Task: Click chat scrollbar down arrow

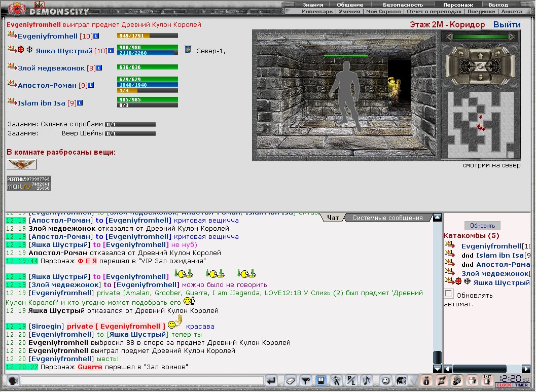Action: point(437,369)
